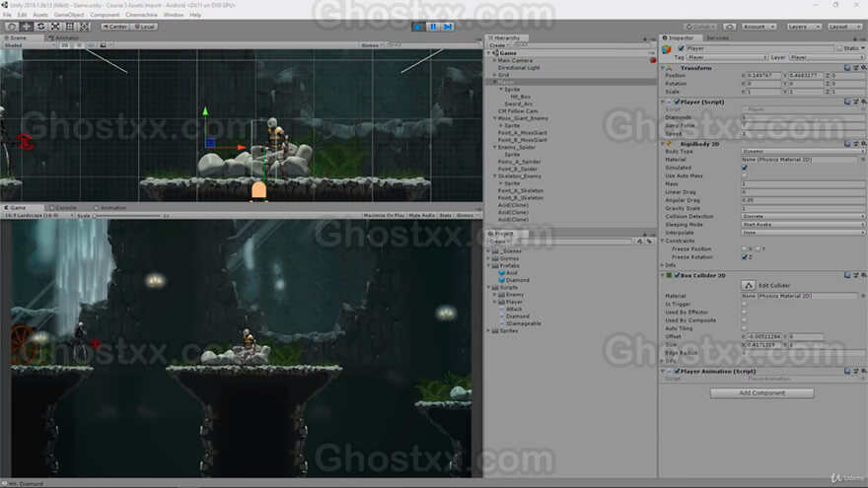The height and width of the screenshot is (488, 868).
Task: Select the Rotate tool in the toolbar
Action: 40,26
